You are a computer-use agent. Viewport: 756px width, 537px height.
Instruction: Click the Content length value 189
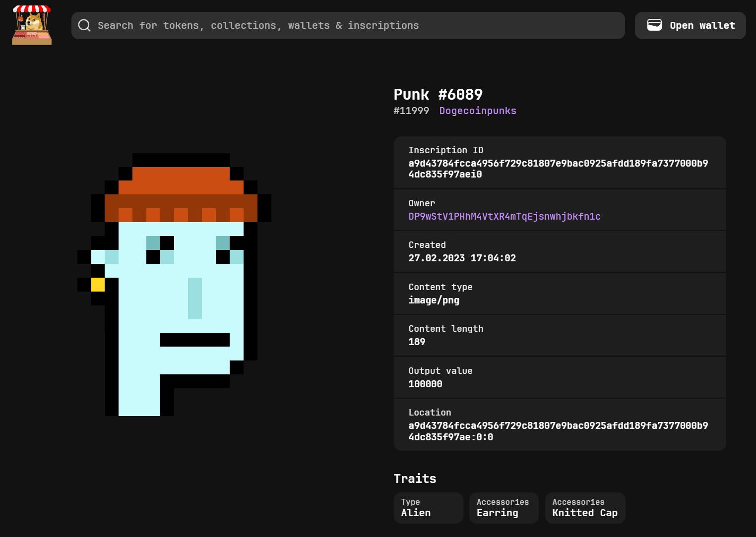click(417, 342)
